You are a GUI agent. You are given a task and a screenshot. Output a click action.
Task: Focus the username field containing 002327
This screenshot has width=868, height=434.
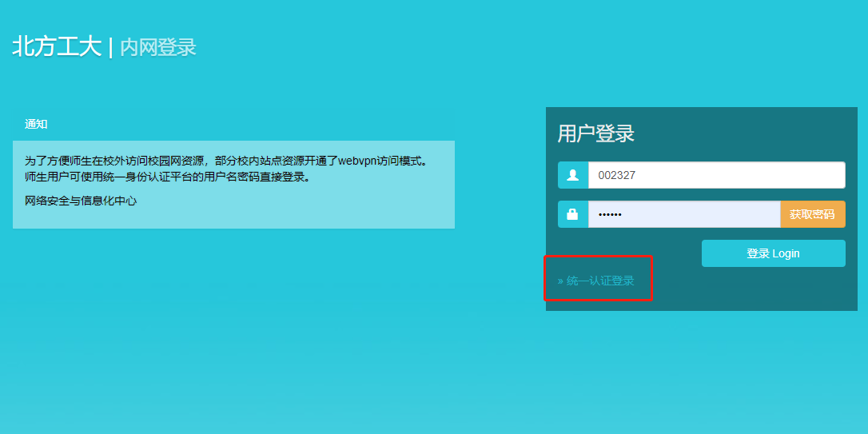point(716,175)
